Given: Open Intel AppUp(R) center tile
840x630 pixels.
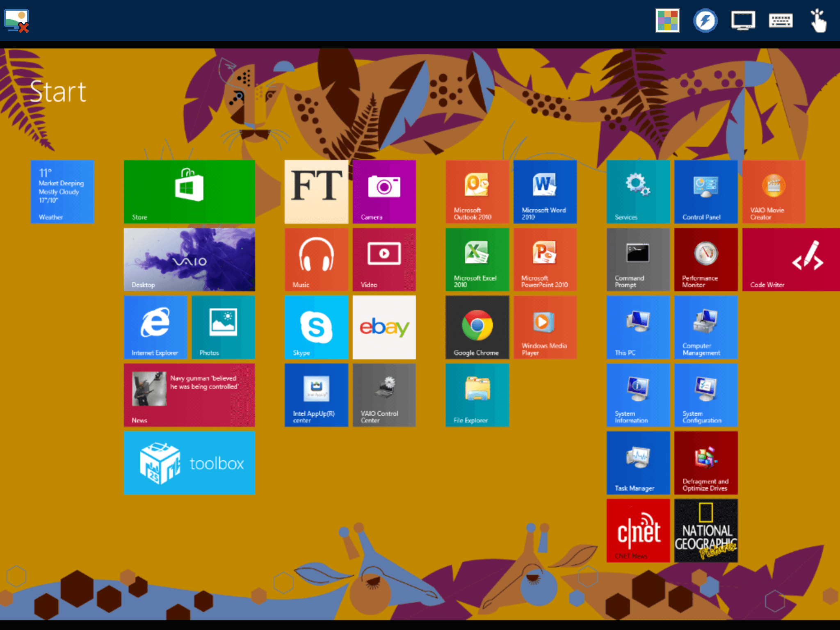Looking at the screenshot, I should coord(316,395).
